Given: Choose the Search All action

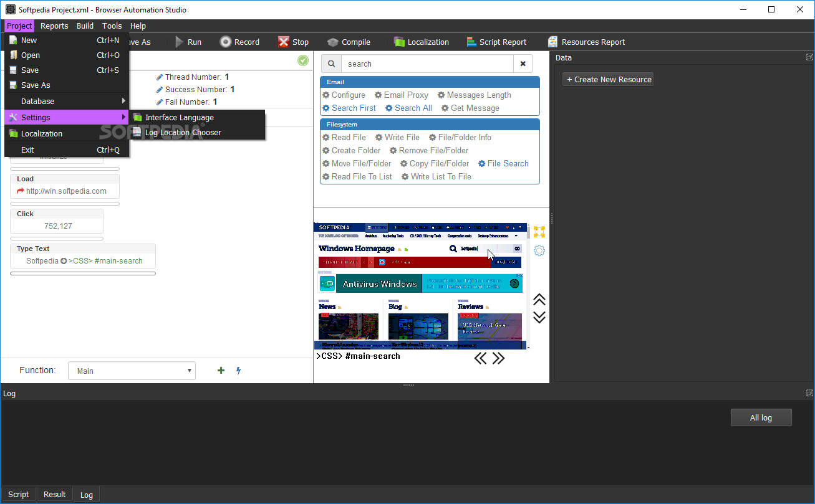Looking at the screenshot, I should coord(408,108).
